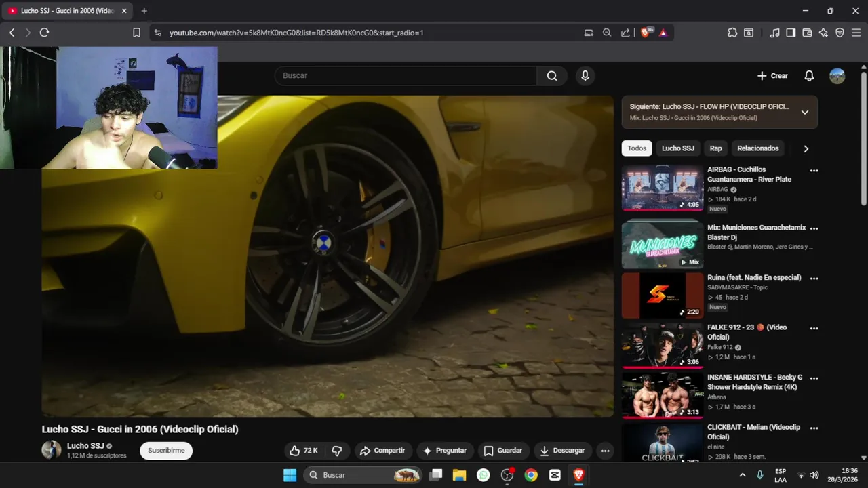868x488 pixels.
Task: Open options menu for INSANE HARDSTYLE video
Action: [814, 378]
